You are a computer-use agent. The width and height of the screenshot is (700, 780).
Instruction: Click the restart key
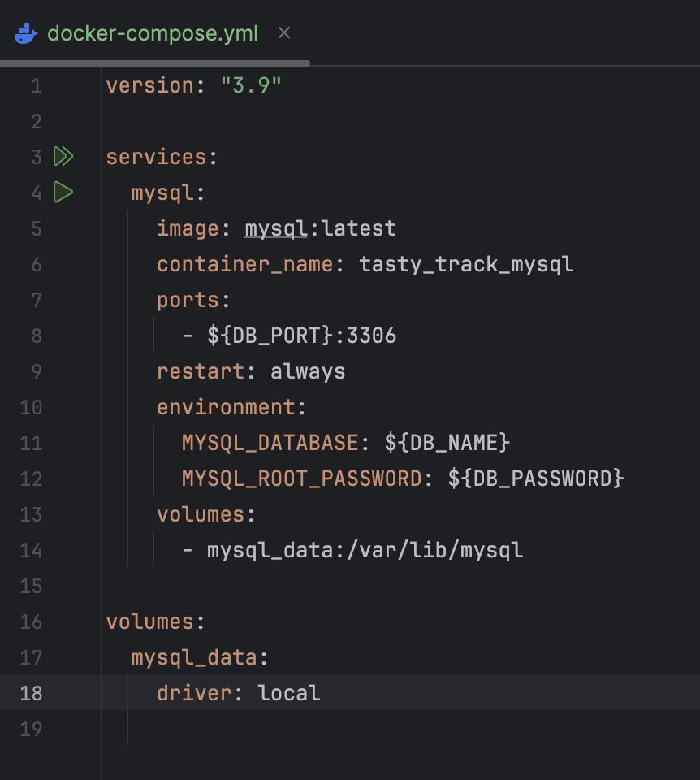(x=201, y=371)
